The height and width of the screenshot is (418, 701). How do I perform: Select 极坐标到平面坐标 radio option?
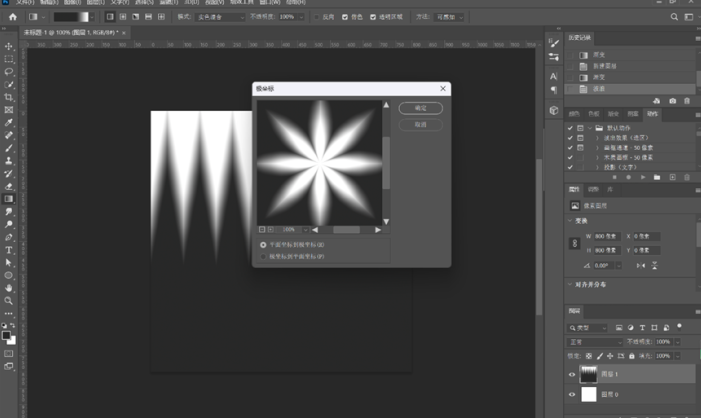tap(264, 256)
